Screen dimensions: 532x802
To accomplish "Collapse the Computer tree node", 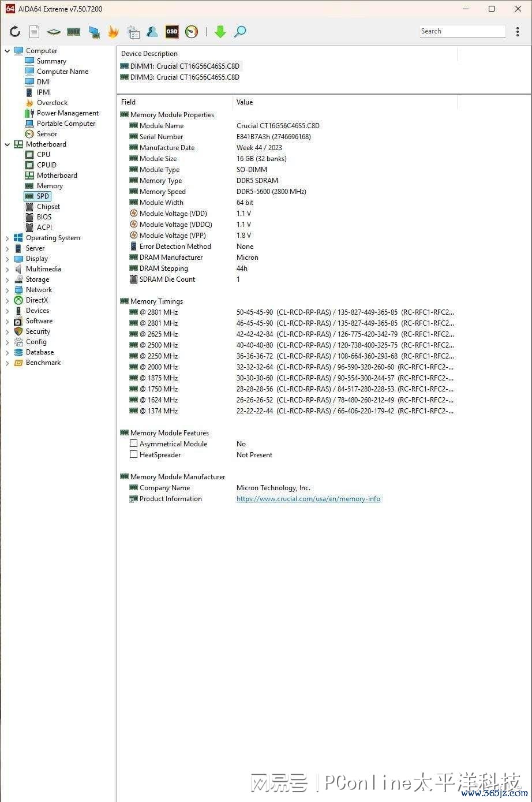I will pyautogui.click(x=8, y=51).
